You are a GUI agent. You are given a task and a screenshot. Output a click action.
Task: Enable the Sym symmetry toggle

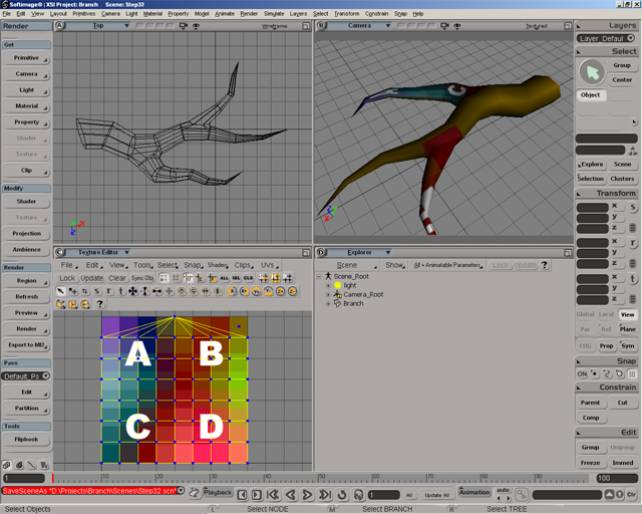point(627,345)
